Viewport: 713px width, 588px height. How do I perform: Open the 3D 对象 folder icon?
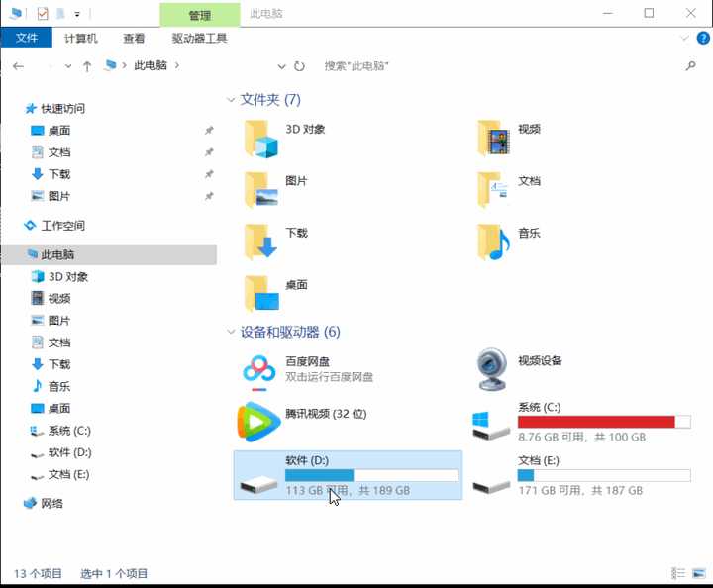pyautogui.click(x=261, y=139)
